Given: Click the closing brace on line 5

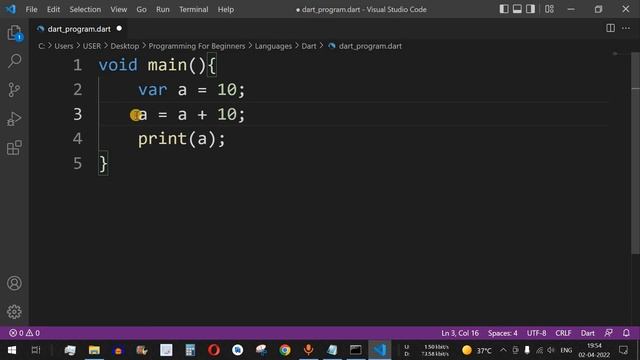Looking at the screenshot, I should [x=103, y=164].
